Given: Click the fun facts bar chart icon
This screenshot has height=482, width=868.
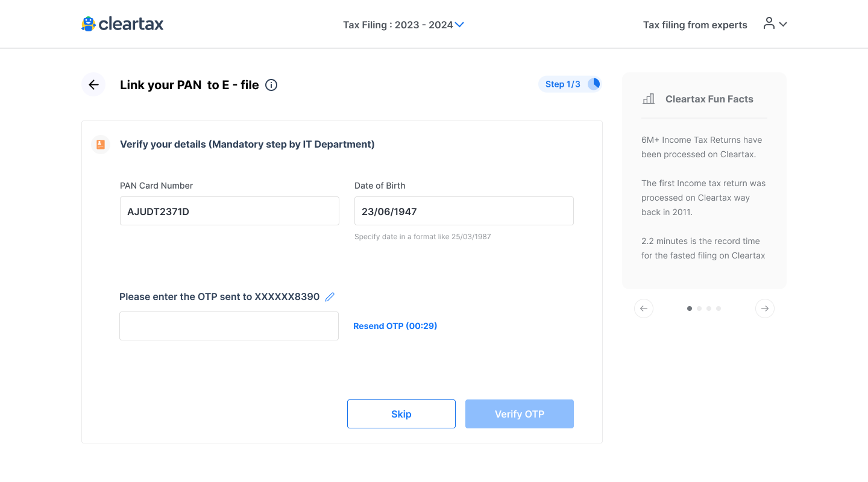Looking at the screenshot, I should (649, 99).
